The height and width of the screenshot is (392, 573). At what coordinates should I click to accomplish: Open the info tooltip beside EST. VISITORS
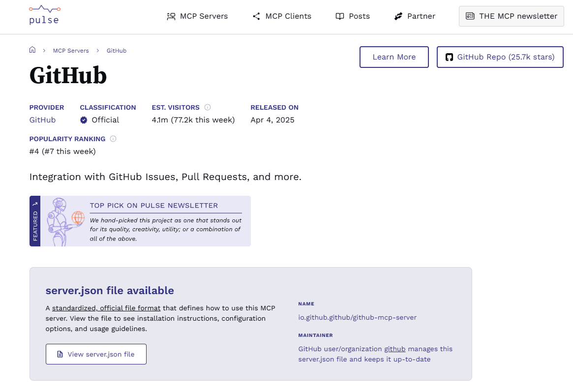click(208, 107)
